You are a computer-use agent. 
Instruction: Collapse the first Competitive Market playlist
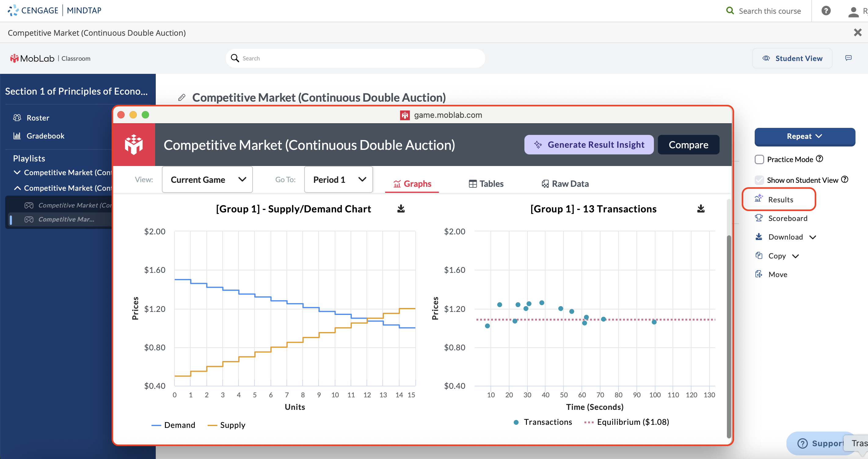(x=17, y=172)
